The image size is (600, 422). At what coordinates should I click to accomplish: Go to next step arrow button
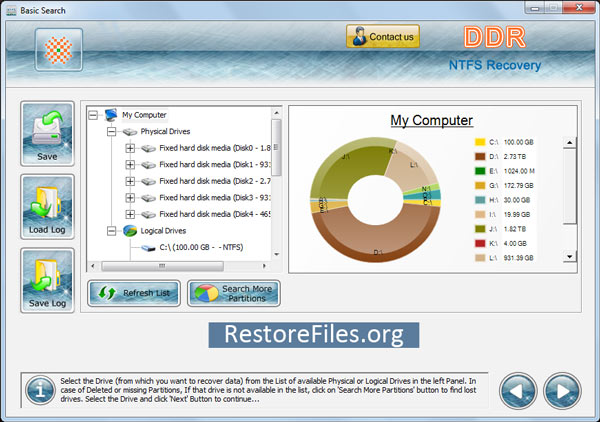(562, 391)
